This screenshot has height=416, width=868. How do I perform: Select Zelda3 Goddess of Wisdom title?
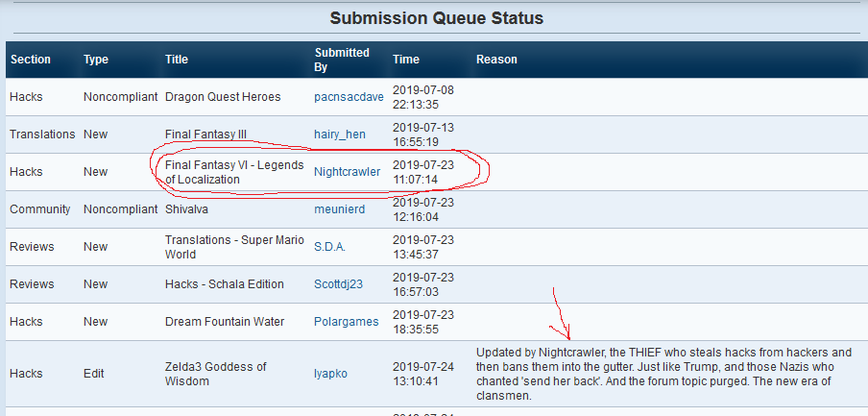point(216,374)
